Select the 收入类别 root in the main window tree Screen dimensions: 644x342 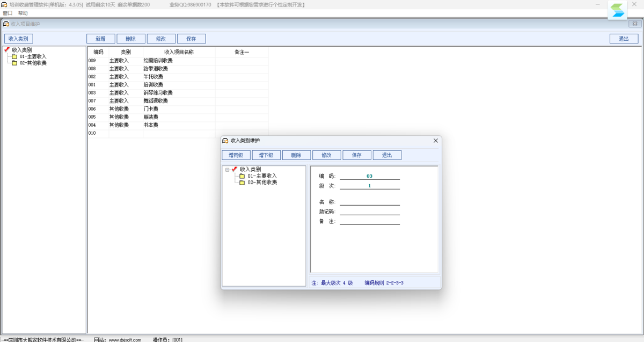tap(22, 50)
